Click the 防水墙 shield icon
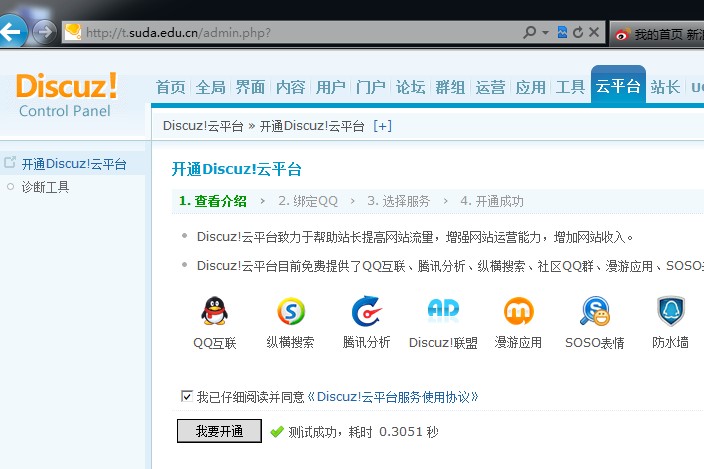The image size is (704, 469). (x=671, y=311)
